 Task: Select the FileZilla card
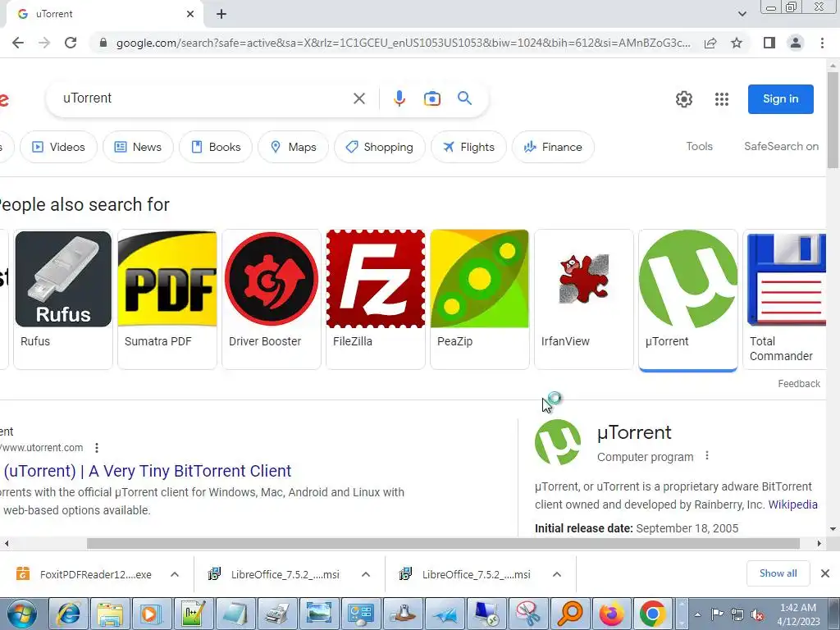pyautogui.click(x=376, y=299)
